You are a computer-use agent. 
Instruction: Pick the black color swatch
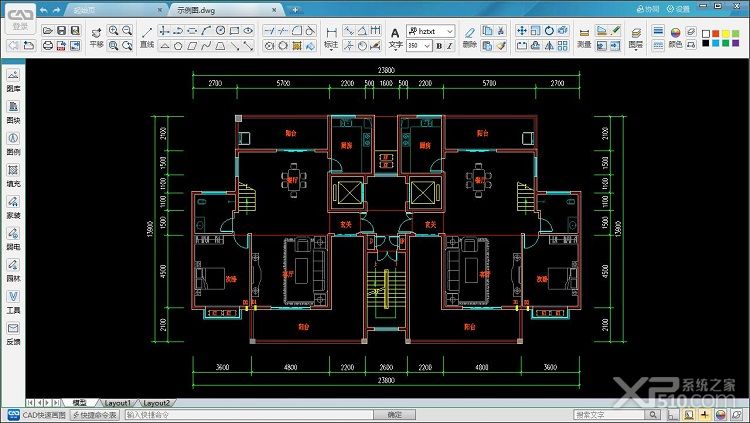pos(706,43)
